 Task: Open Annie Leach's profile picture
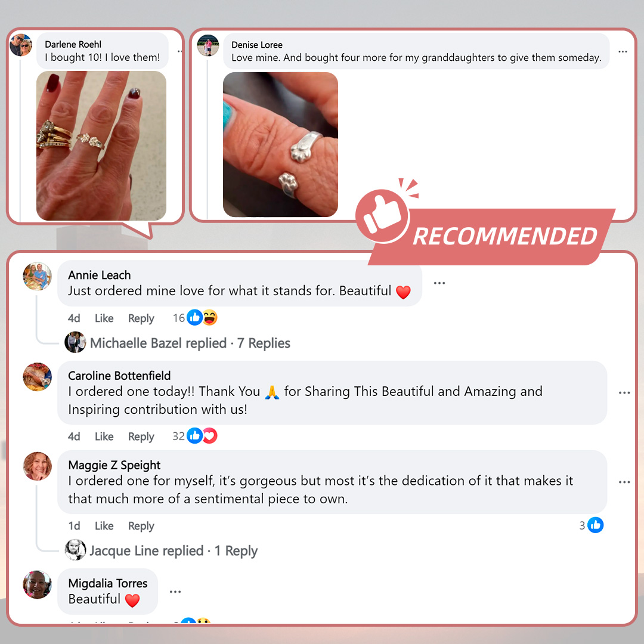point(38,277)
